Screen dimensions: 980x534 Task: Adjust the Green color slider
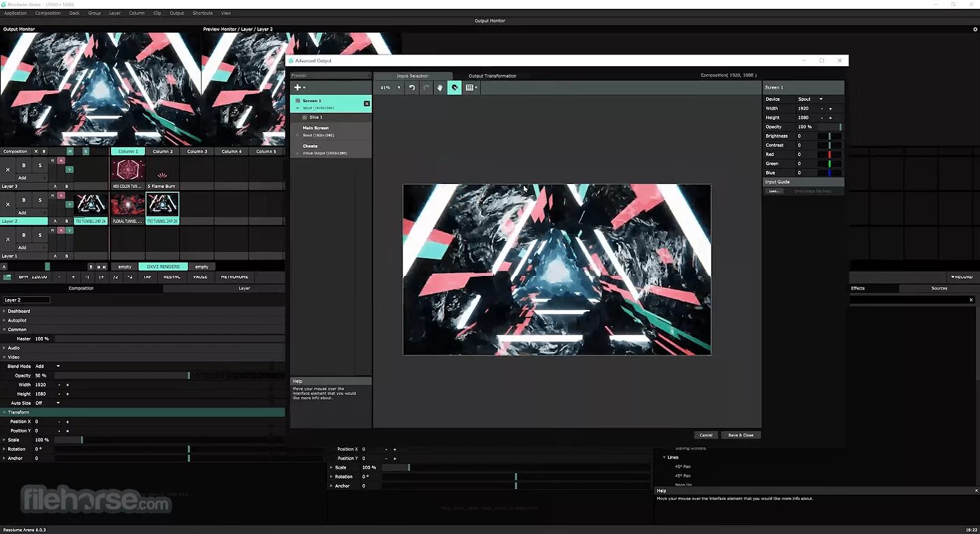[829, 163]
